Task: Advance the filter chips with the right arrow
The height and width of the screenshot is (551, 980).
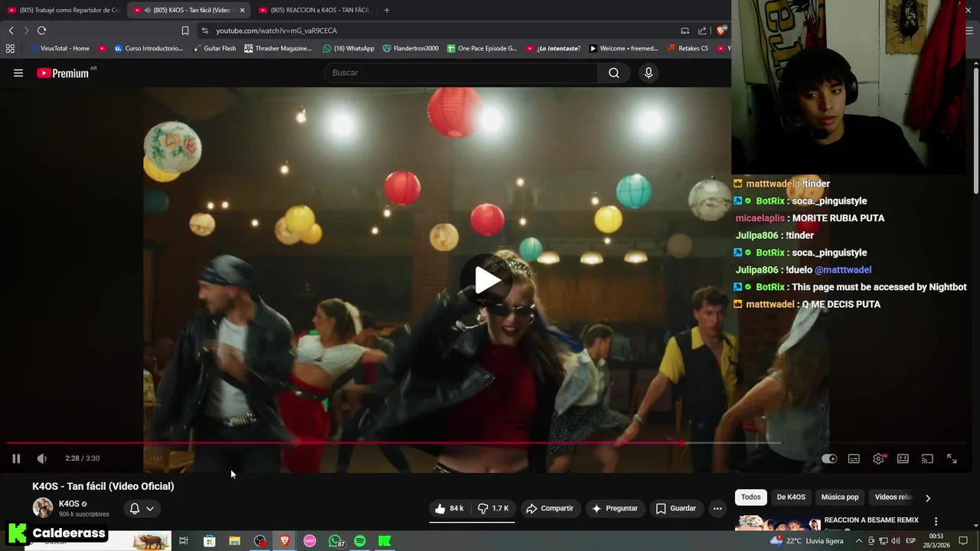Action: (927, 497)
